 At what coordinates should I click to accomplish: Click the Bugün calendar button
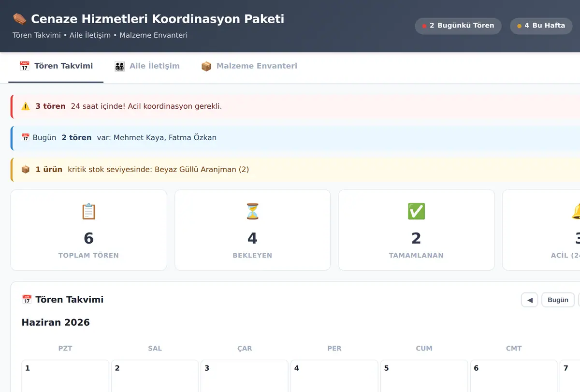tap(558, 300)
